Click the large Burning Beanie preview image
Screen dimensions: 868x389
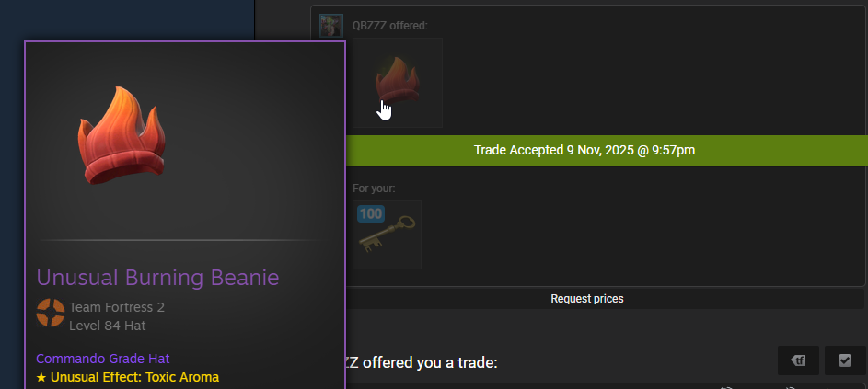pos(122,135)
